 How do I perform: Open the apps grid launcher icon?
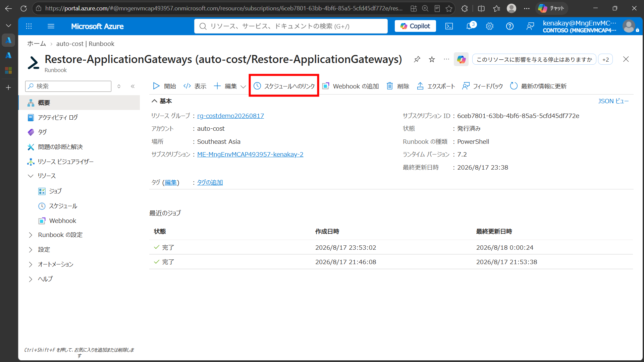click(29, 26)
